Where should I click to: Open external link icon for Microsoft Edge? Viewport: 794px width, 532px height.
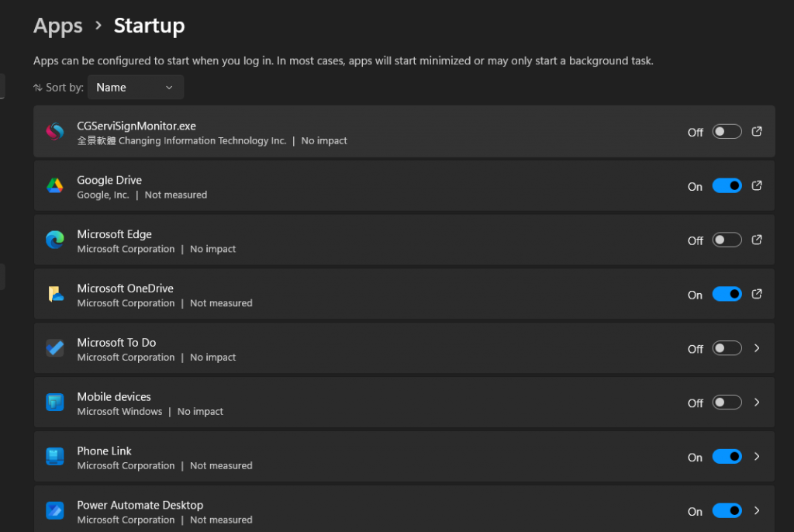[758, 240]
